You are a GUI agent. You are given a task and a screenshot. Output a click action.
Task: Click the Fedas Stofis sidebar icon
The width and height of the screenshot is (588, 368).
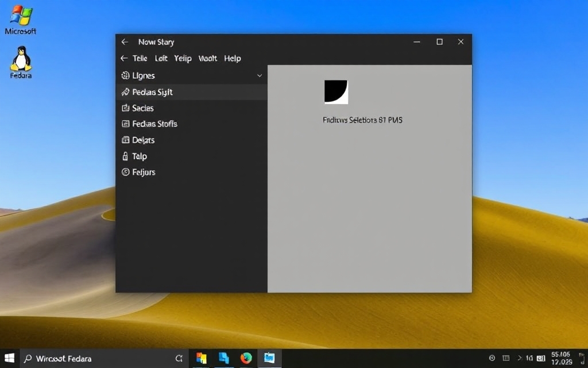(125, 124)
